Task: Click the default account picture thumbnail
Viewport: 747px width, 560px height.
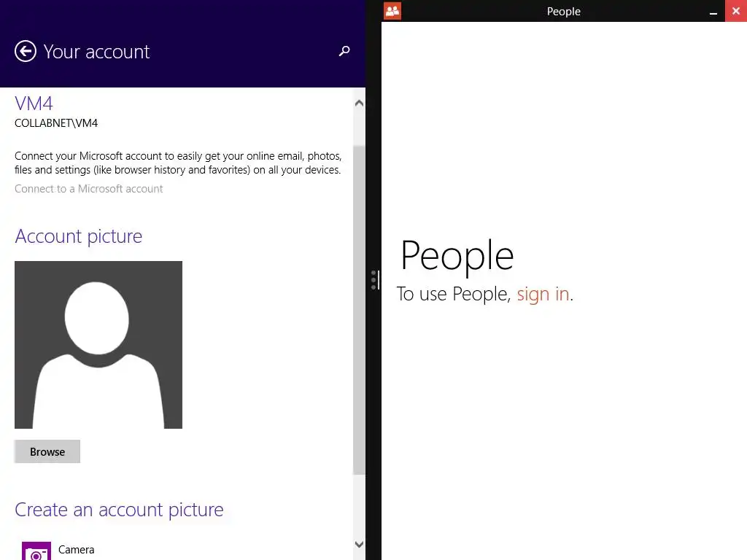Action: 98,345
